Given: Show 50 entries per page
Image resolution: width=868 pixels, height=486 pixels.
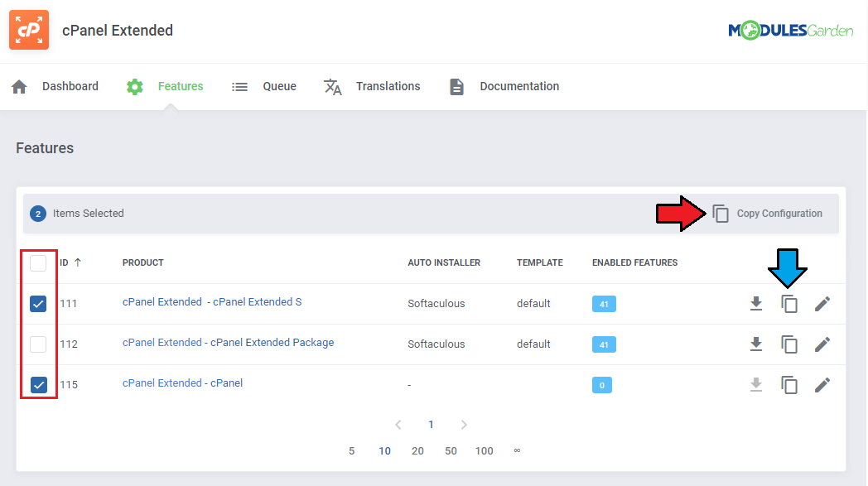Looking at the screenshot, I should tap(451, 451).
